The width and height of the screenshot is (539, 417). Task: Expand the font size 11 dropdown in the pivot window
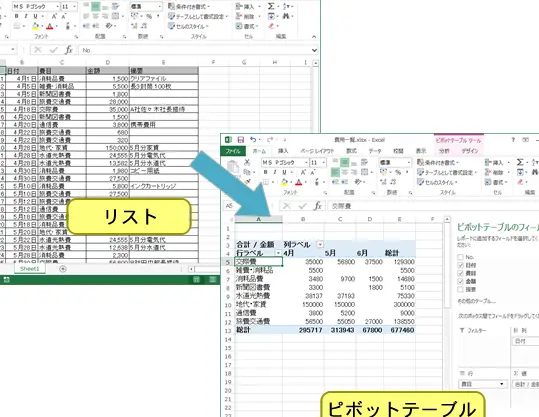click(x=323, y=162)
